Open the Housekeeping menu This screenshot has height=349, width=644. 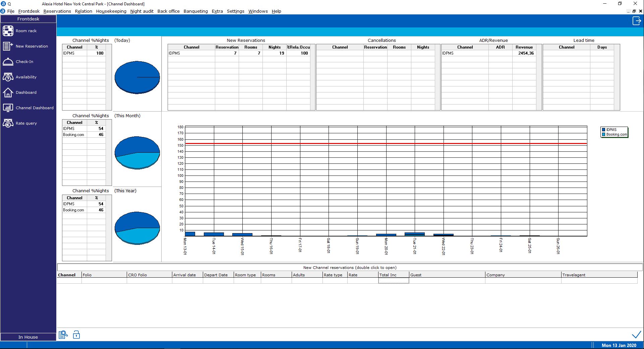point(111,11)
